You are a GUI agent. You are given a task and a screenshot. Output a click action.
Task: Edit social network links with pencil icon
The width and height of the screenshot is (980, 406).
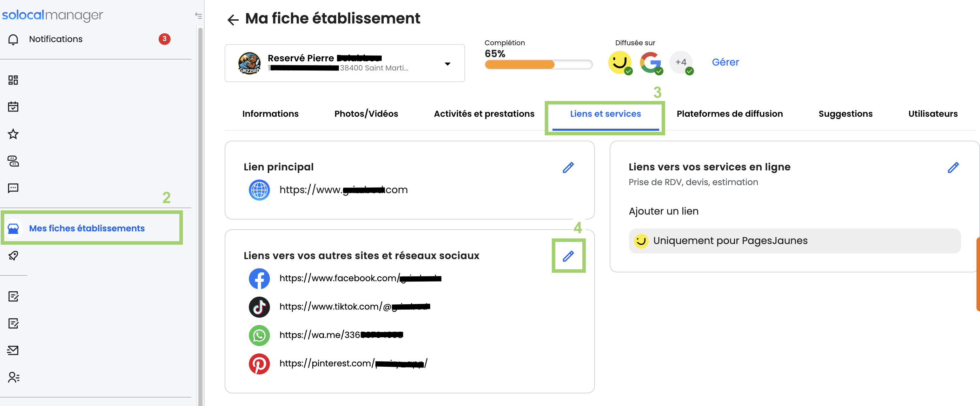(x=568, y=256)
